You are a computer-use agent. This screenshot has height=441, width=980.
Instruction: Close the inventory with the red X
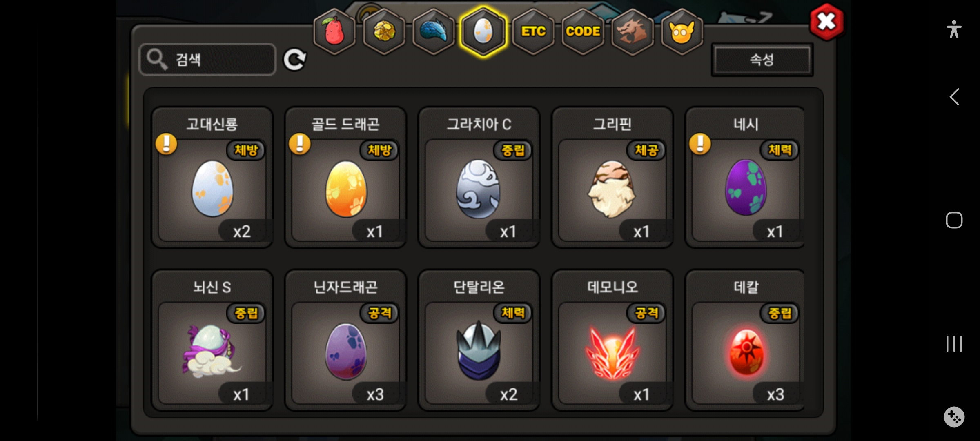click(x=827, y=22)
